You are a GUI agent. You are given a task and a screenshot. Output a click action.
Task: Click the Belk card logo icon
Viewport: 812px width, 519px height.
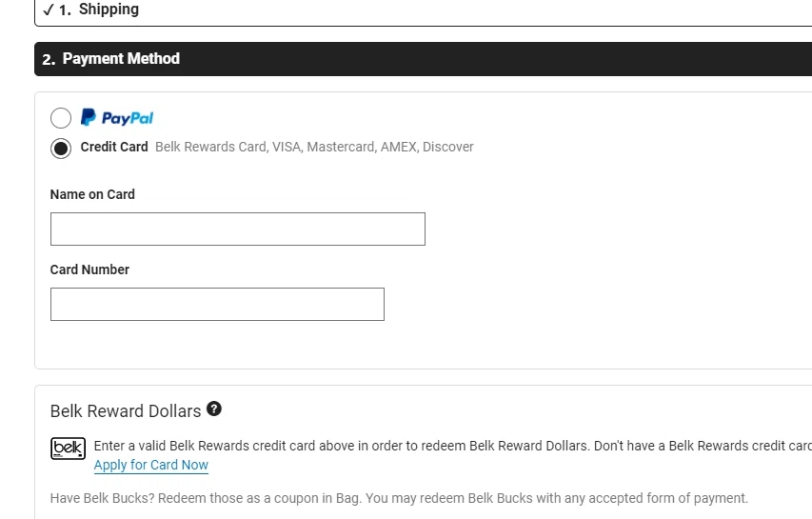68,448
